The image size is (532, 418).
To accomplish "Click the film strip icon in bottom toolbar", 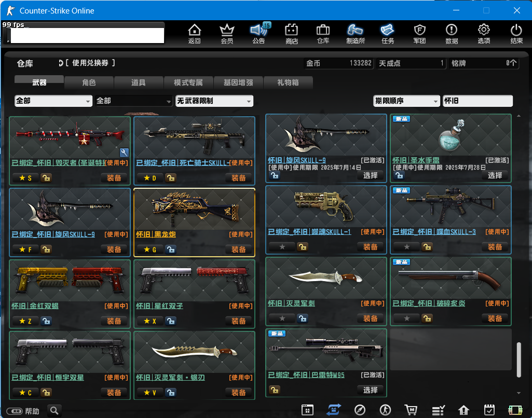I will tap(515, 410).
